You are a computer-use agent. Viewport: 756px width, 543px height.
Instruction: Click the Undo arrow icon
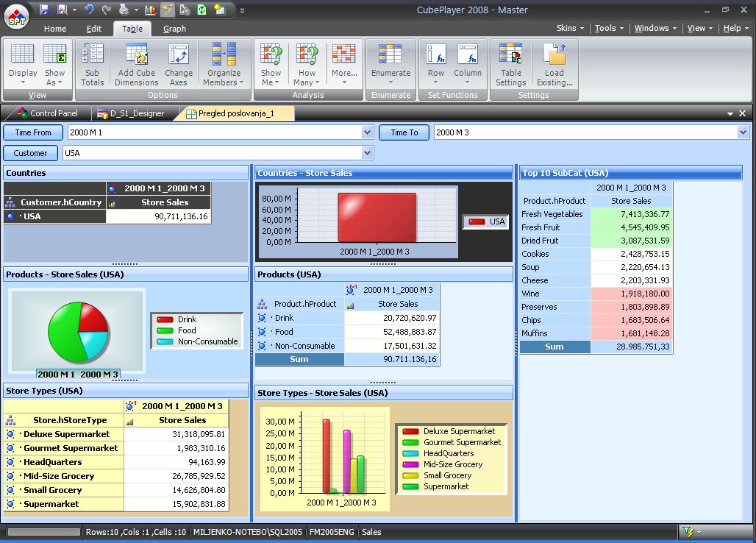pos(89,10)
